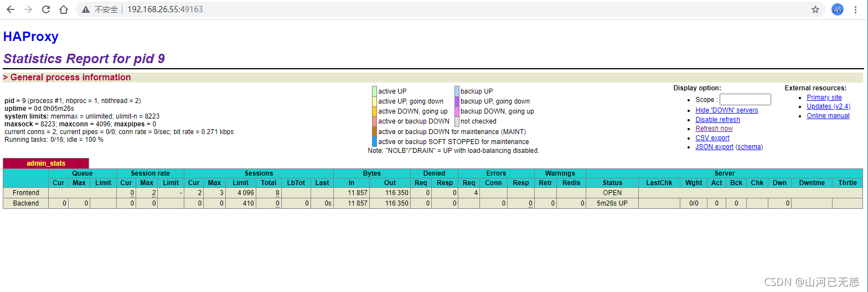
Task: Click the active or backup DOWN red swatch
Action: [x=375, y=121]
